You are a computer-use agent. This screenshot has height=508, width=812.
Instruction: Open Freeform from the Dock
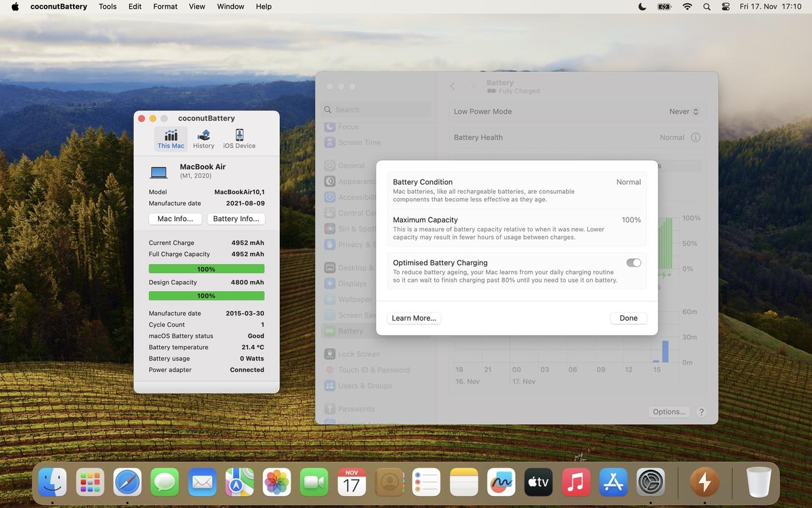(x=501, y=482)
